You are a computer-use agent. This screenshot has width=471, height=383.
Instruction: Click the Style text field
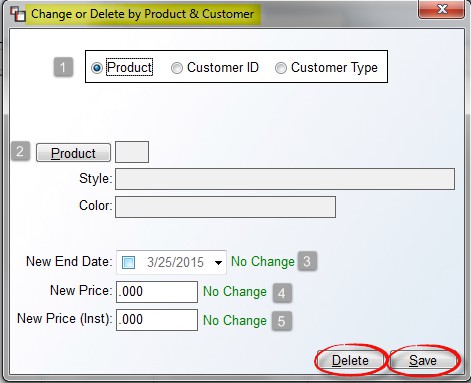pyautogui.click(x=285, y=179)
